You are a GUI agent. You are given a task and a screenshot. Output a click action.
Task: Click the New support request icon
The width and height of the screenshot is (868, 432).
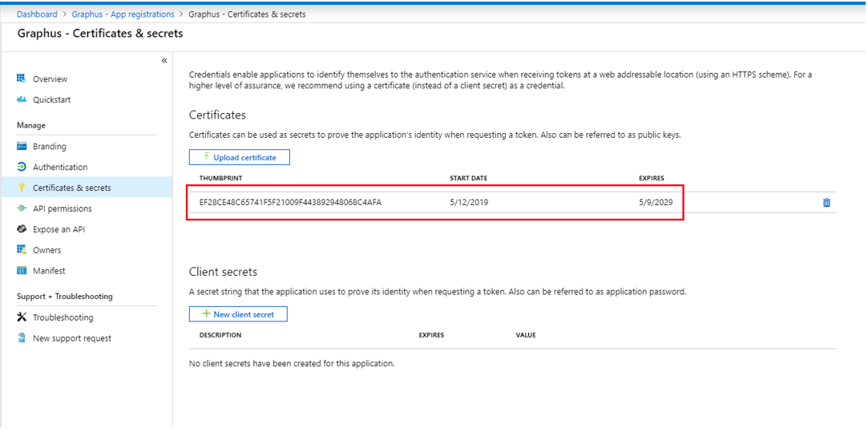coord(22,338)
